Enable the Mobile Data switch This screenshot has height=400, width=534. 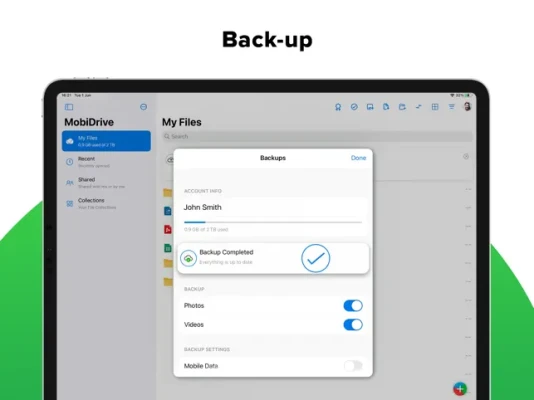click(x=353, y=366)
